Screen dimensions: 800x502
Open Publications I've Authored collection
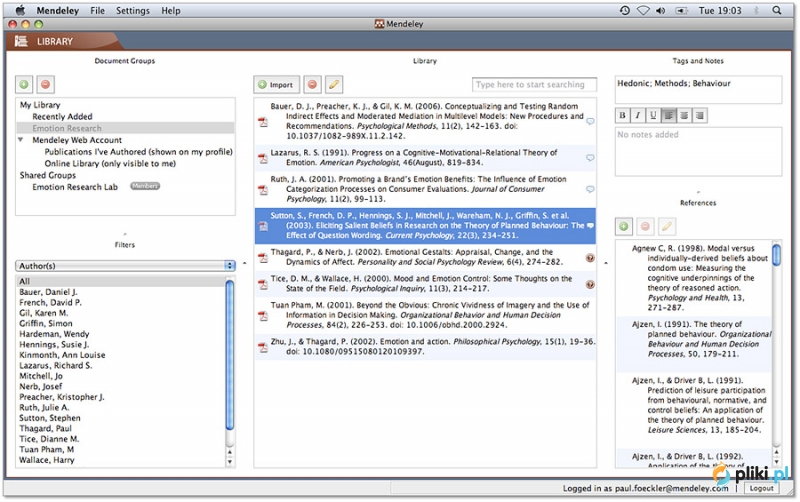tap(138, 152)
